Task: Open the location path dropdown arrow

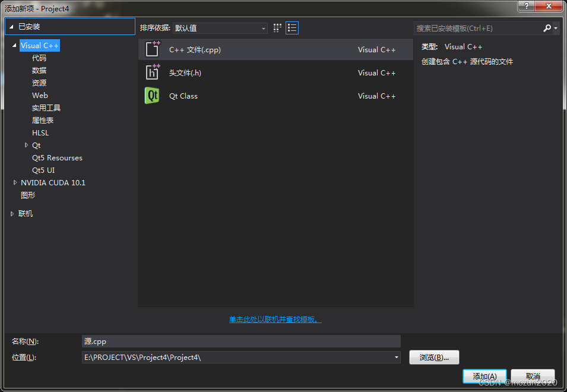Action: (397, 358)
